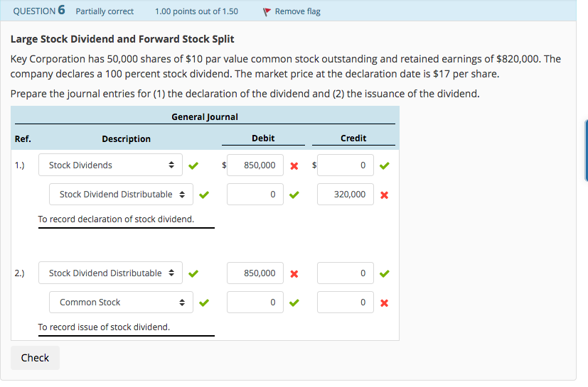
Task: Click the 'To record issue of stock dividend.' text
Action: 104,327
